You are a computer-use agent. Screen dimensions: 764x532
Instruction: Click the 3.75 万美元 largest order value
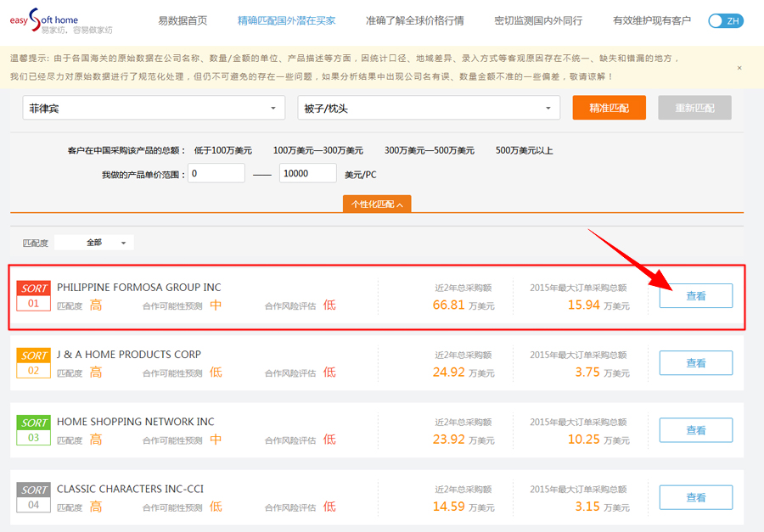tap(602, 372)
